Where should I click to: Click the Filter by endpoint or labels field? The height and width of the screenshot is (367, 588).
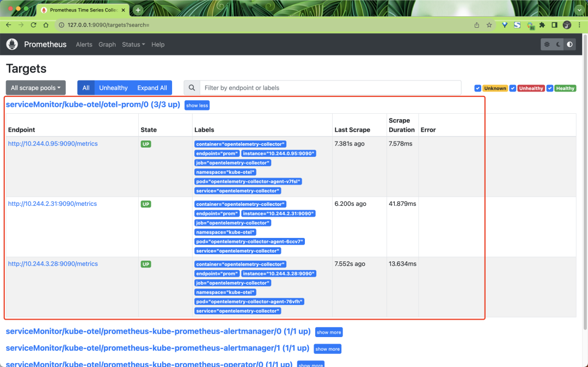coord(330,88)
